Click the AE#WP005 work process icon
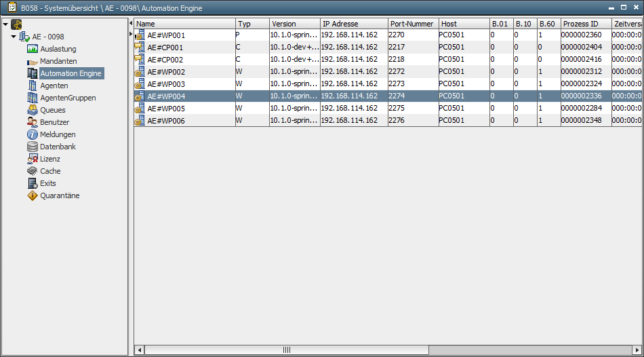 (140, 109)
